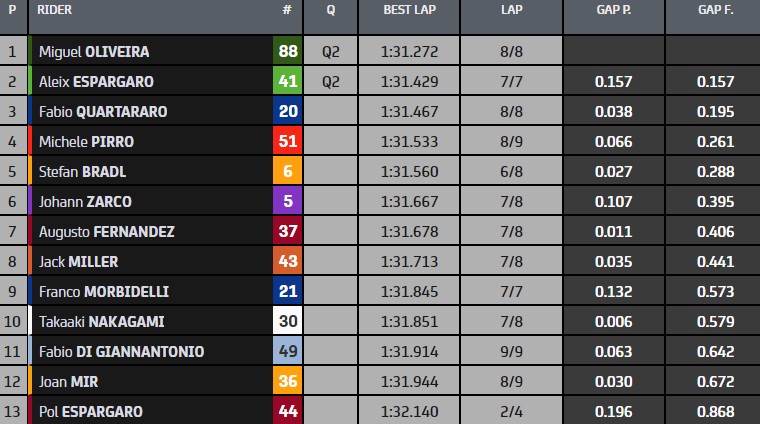This screenshot has width=760, height=424.
Task: Click the P position column header
Action: click(12, 10)
